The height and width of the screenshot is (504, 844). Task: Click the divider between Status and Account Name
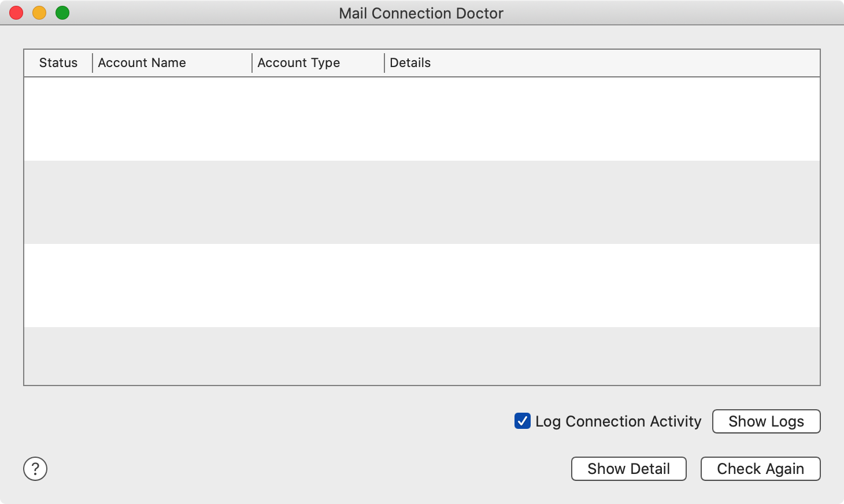pos(92,63)
